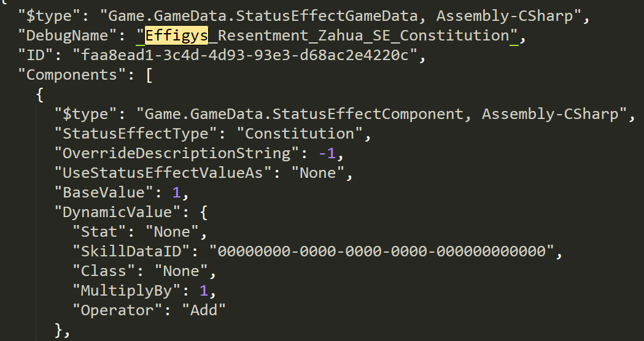Click the "Components" key text

click(72, 75)
